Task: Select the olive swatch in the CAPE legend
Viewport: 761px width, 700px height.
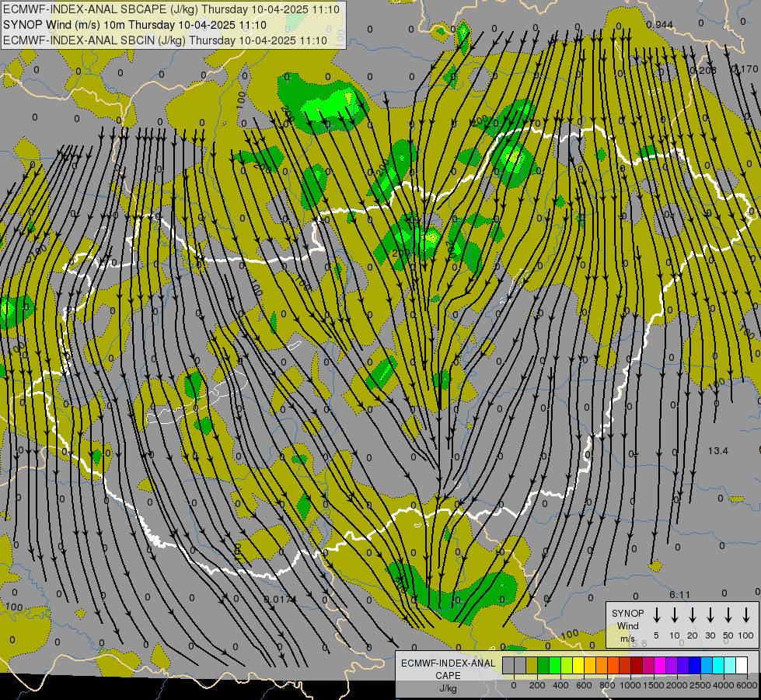Action: click(x=532, y=665)
